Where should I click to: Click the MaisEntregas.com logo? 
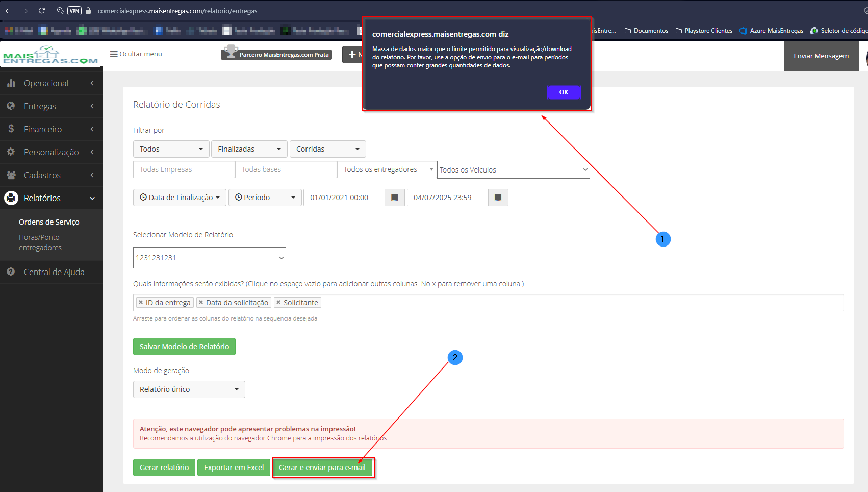coord(50,56)
